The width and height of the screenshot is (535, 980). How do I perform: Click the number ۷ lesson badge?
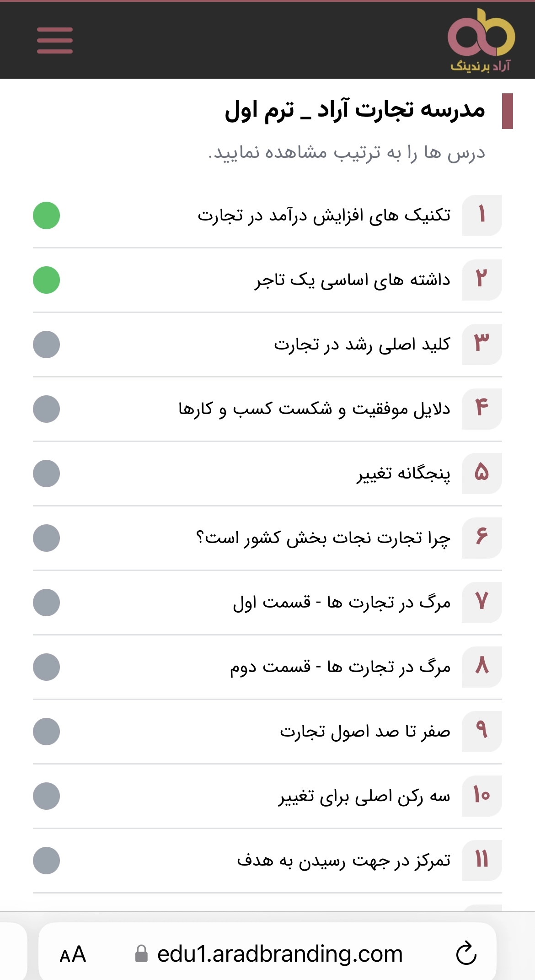pos(481,603)
